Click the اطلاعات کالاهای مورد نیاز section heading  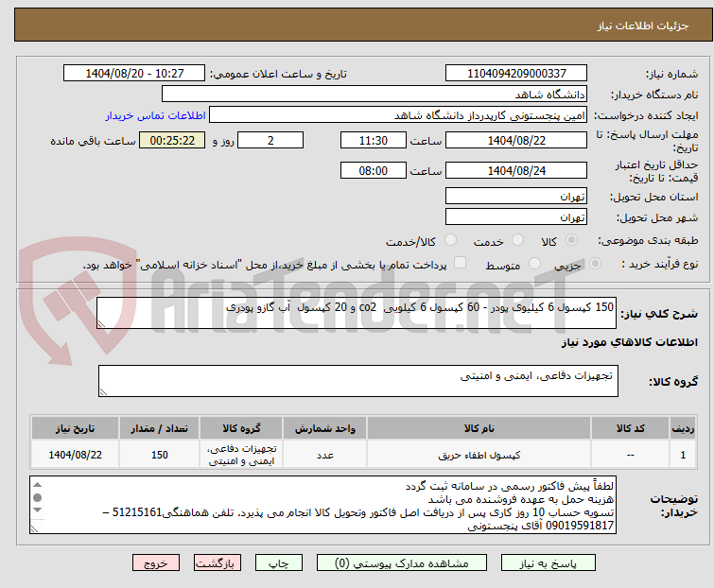pyautogui.click(x=629, y=342)
